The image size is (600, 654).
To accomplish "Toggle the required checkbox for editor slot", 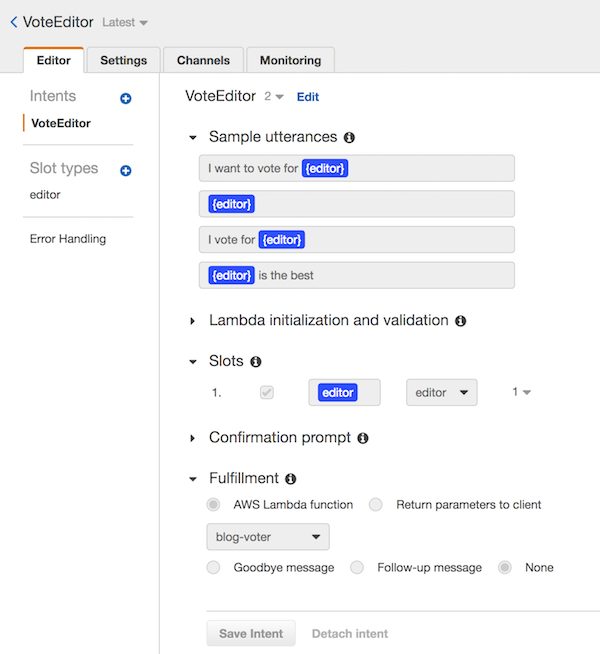I will 266,392.
